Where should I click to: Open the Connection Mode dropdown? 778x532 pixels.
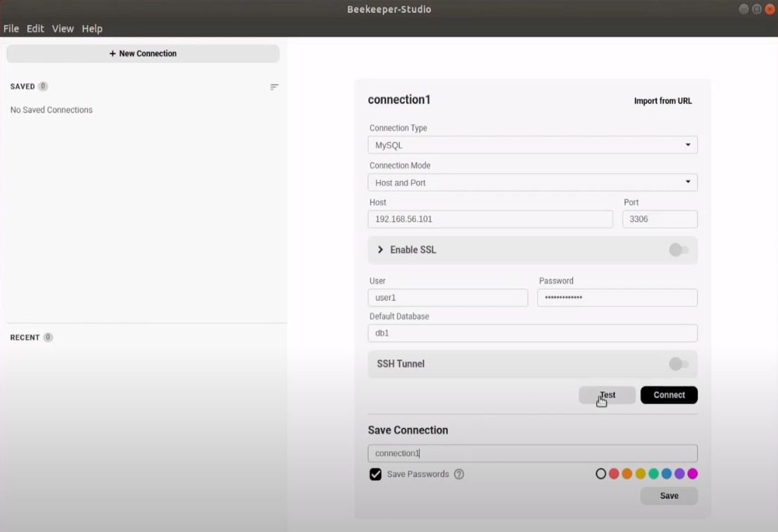[x=532, y=182]
